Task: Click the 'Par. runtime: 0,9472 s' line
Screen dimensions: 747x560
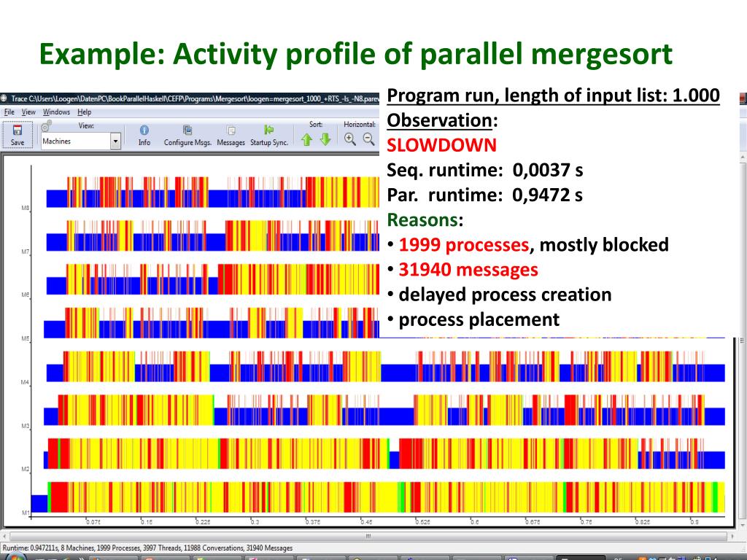Action: point(485,195)
